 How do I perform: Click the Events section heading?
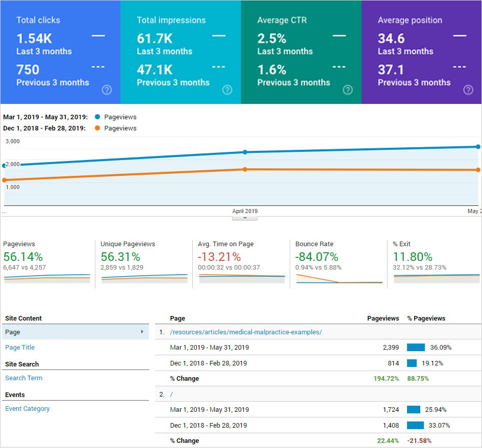click(15, 395)
